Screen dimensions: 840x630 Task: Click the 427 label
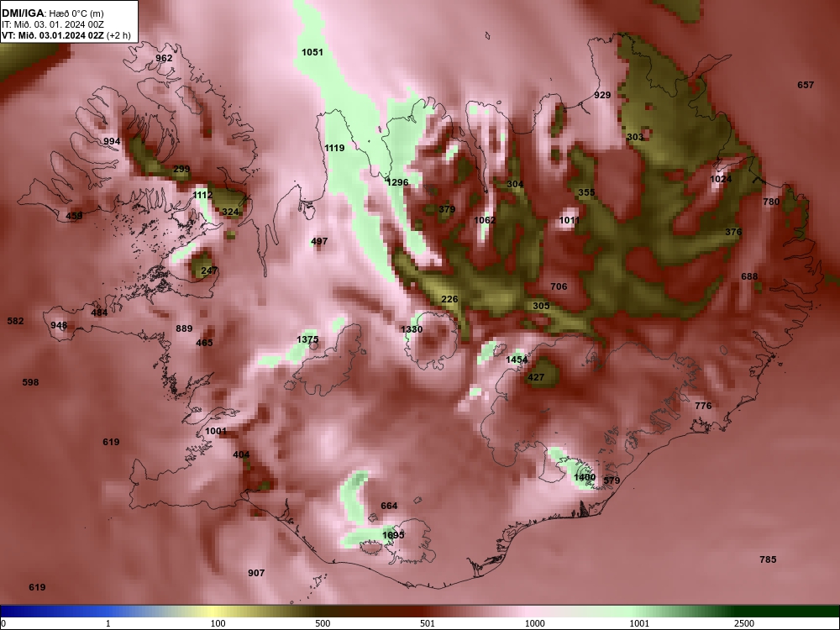[536, 377]
